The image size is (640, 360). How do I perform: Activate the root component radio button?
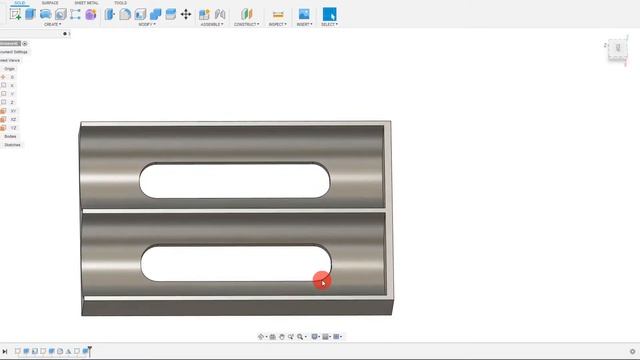coord(25,43)
